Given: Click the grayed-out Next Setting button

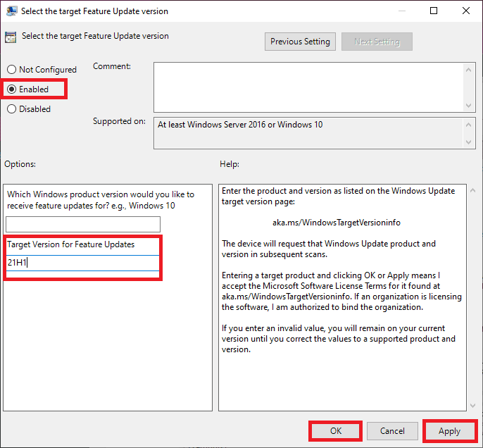Looking at the screenshot, I should (377, 42).
